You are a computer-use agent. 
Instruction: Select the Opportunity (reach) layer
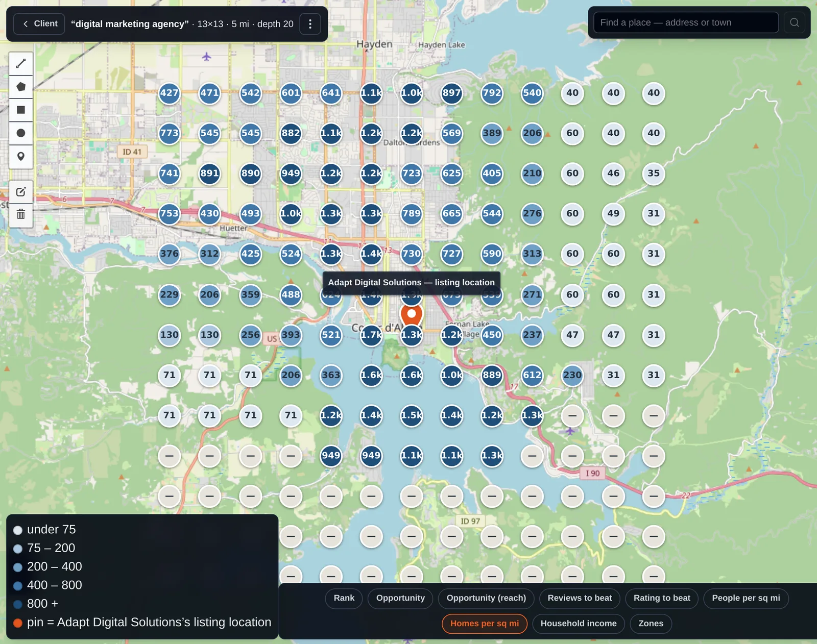[486, 598]
